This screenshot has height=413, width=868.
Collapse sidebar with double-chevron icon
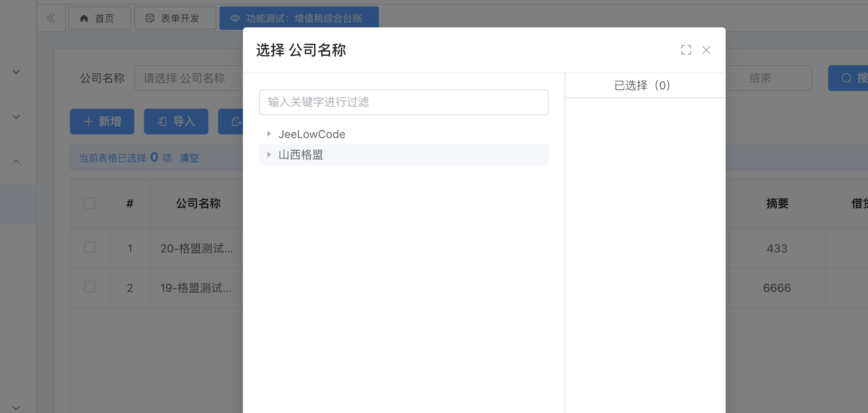pos(51,18)
